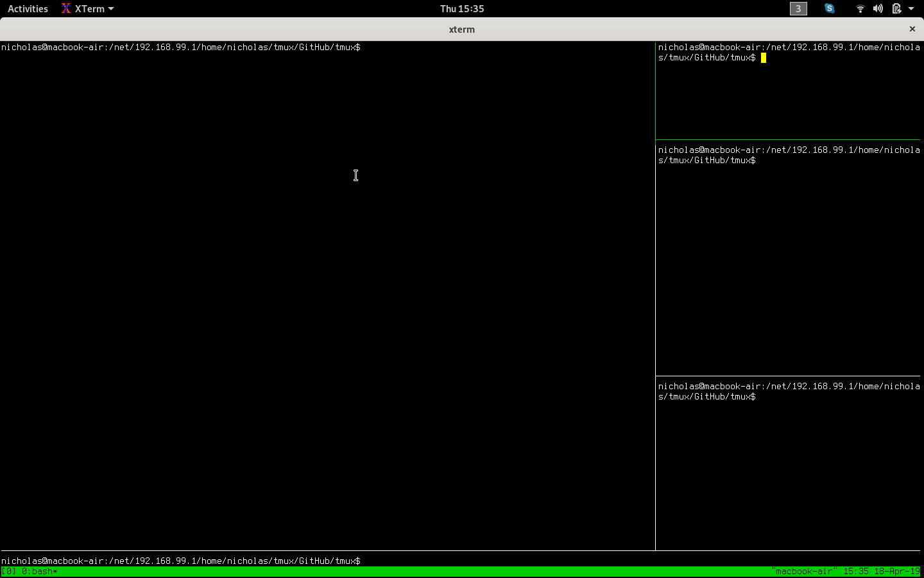Click the battery status icon
This screenshot has width=924, height=578.
[896, 8]
